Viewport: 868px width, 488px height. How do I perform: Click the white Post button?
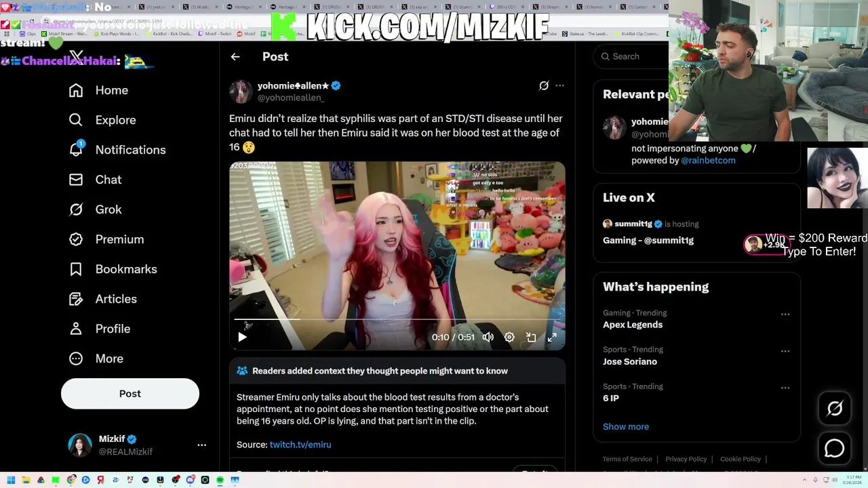click(130, 394)
